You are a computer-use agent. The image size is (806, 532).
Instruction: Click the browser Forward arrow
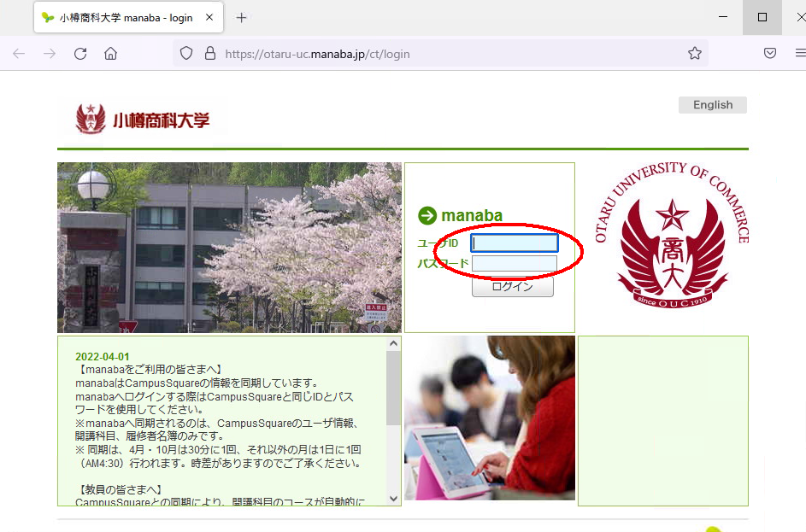point(50,54)
